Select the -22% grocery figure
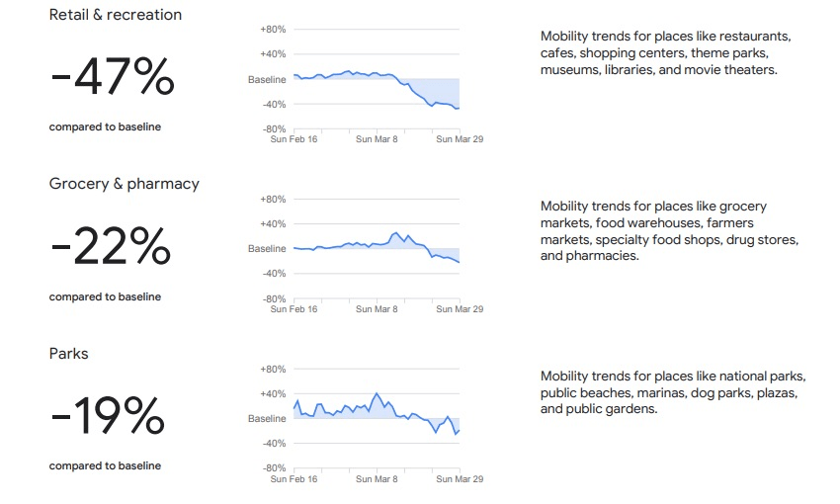The image size is (840, 504). pos(110,247)
